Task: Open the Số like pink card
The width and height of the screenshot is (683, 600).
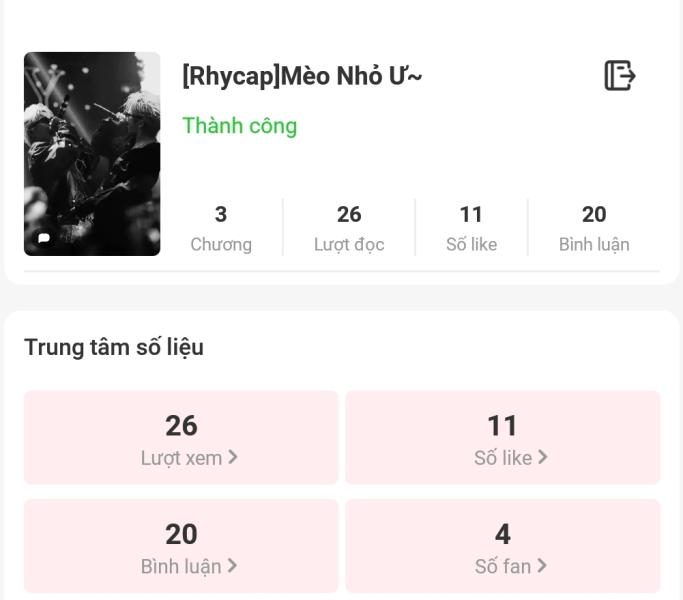Action: coord(503,437)
